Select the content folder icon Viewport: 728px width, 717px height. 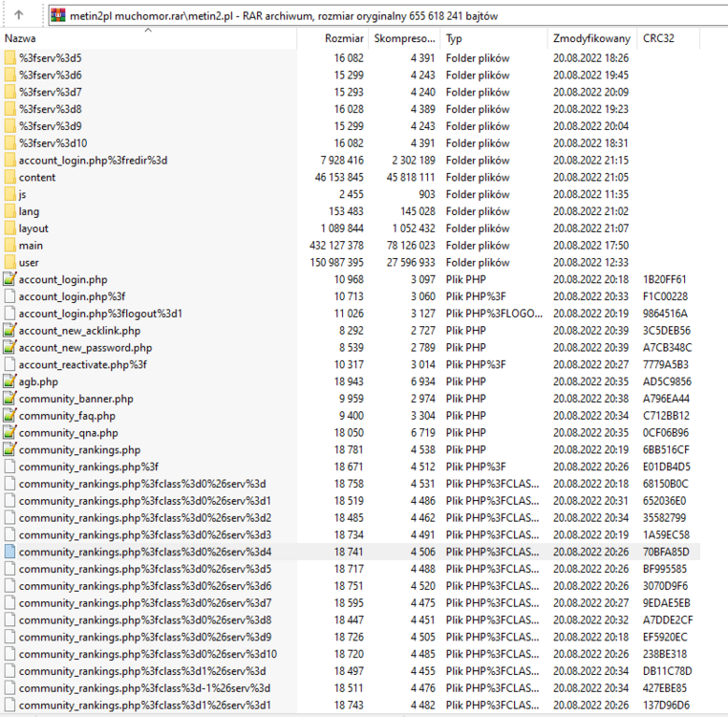[x=10, y=177]
